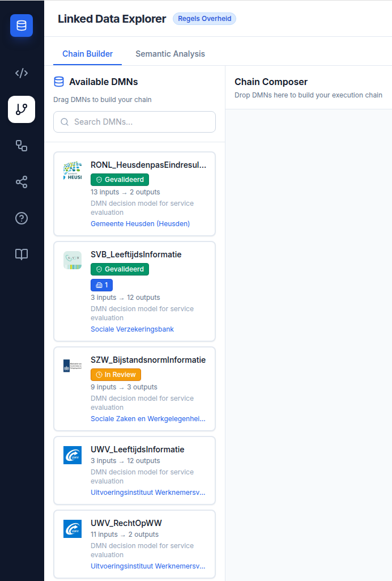
Task: Click the UWV logo on UWV_RechtOpWW card
Action: [x=73, y=529]
